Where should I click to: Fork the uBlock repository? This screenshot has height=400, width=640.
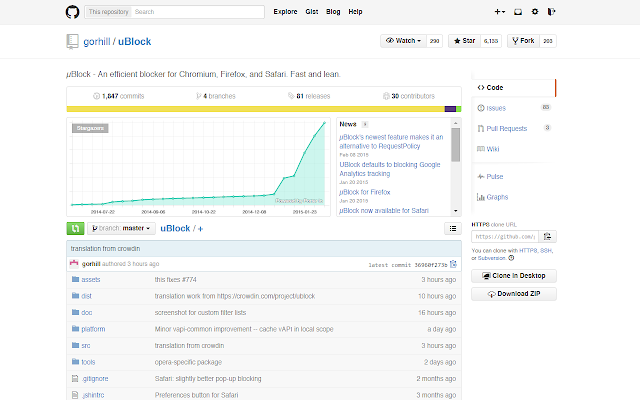tap(523, 41)
